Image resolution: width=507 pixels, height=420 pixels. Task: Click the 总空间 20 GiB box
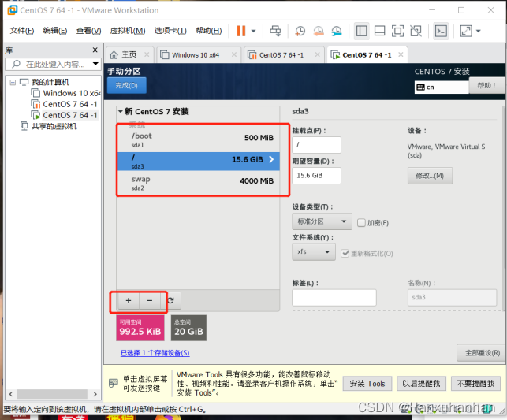click(188, 328)
